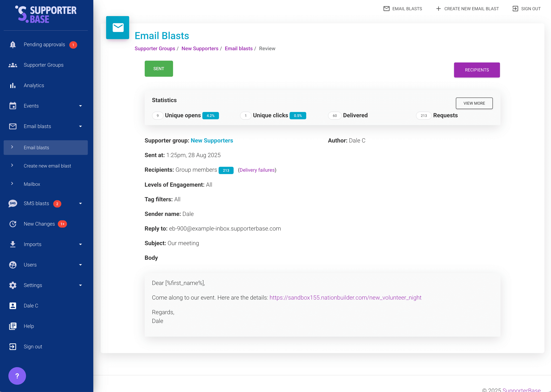Click the Events calendar icon
Screen dimensions: 551x392
pyautogui.click(x=13, y=106)
